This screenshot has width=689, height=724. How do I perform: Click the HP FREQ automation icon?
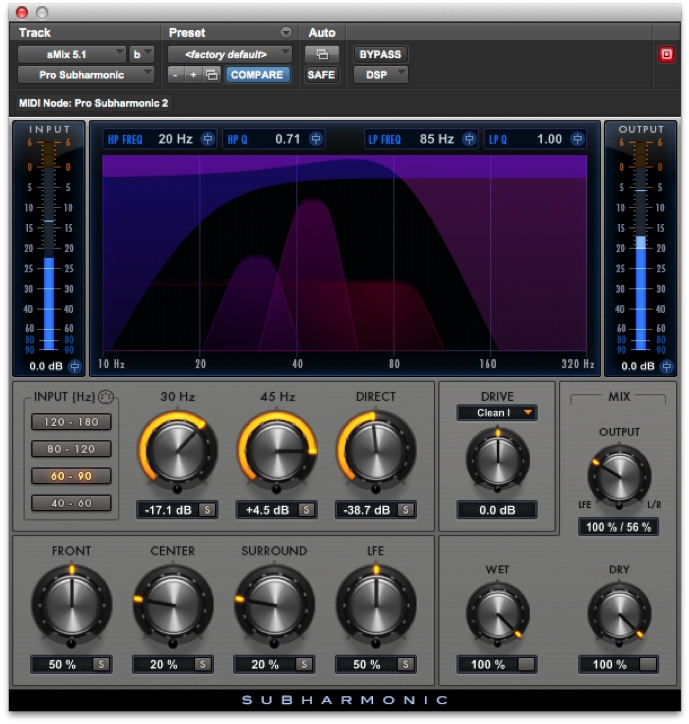[x=208, y=139]
